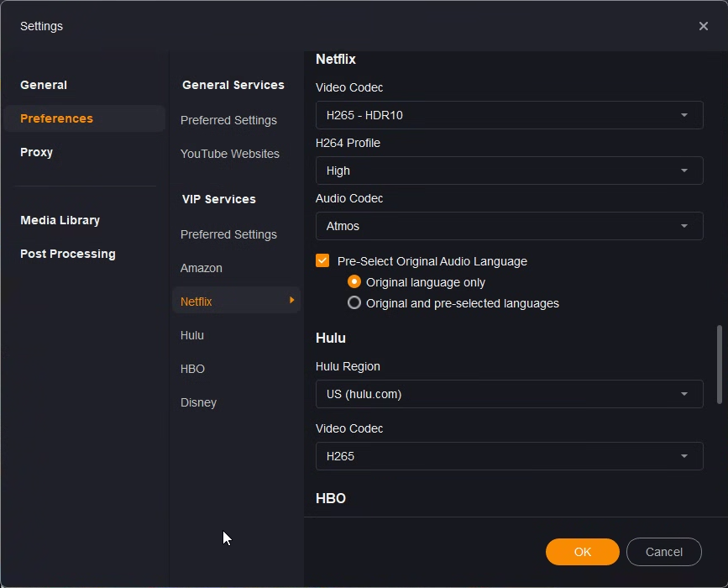The image size is (728, 588).
Task: Go to Media Library settings
Action: (60, 220)
